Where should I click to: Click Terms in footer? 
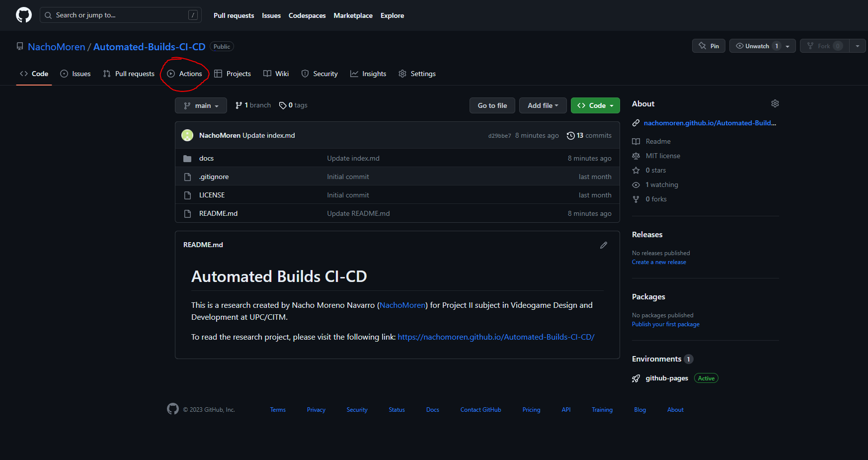pyautogui.click(x=278, y=410)
